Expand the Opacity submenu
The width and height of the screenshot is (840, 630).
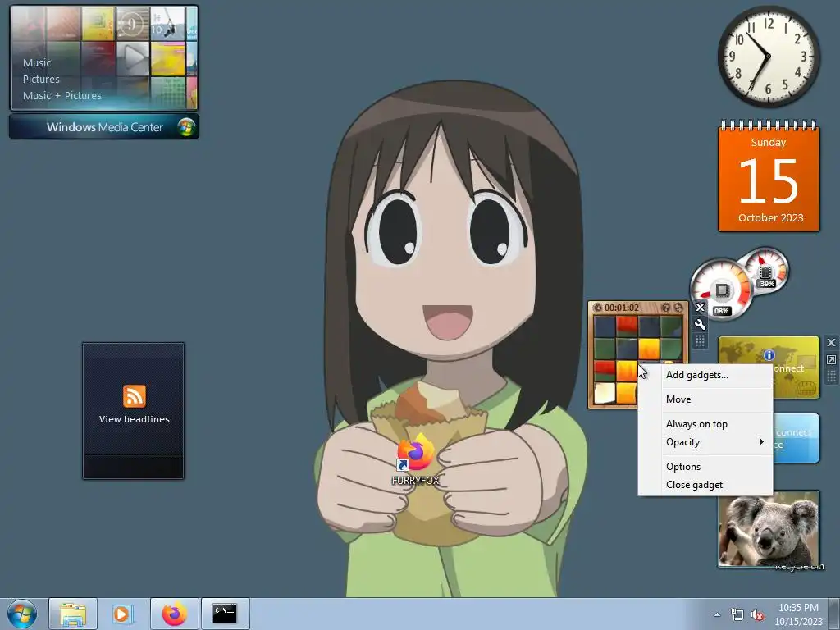click(705, 442)
